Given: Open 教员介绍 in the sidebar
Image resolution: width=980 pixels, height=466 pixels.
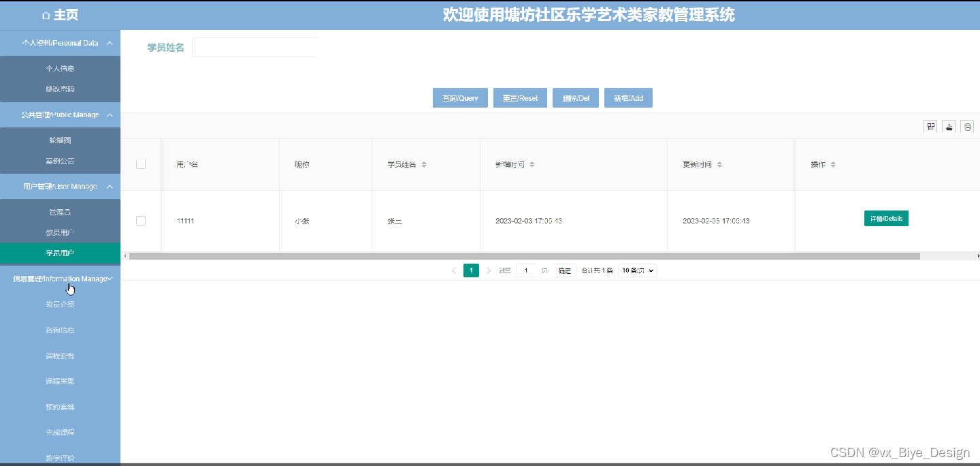Looking at the screenshot, I should point(60,305).
